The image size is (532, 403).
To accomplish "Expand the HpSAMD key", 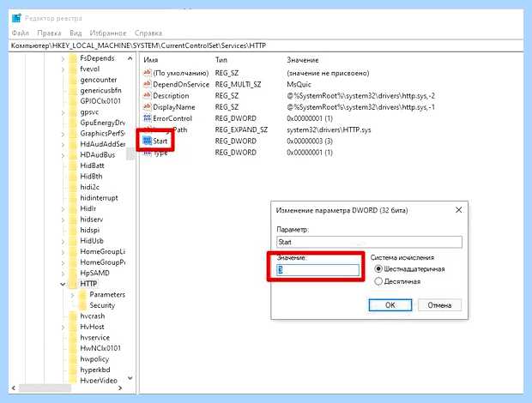I will point(63,274).
